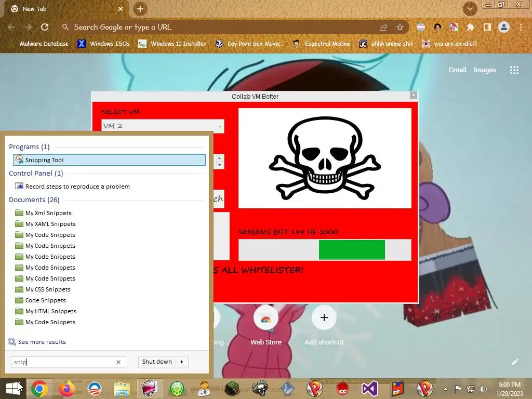Focus the Search Google or type a URL bar
Image resolution: width=532 pixels, height=399 pixels.
[217, 27]
